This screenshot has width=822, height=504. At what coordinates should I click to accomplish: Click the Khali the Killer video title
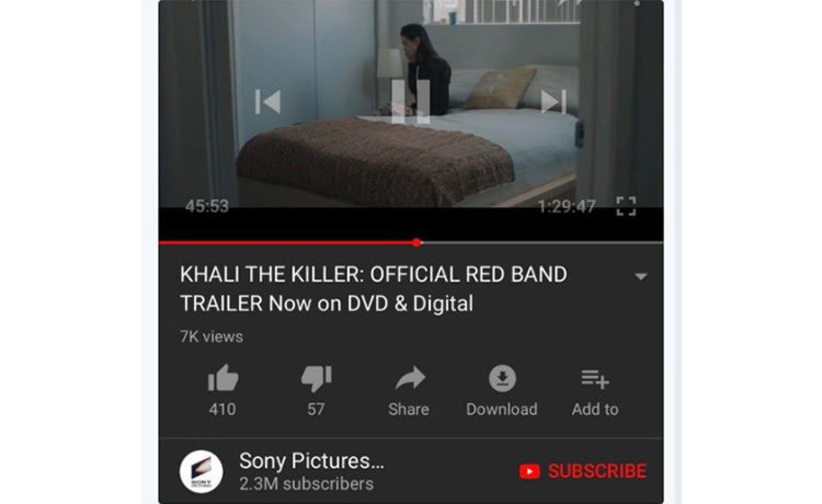(373, 289)
